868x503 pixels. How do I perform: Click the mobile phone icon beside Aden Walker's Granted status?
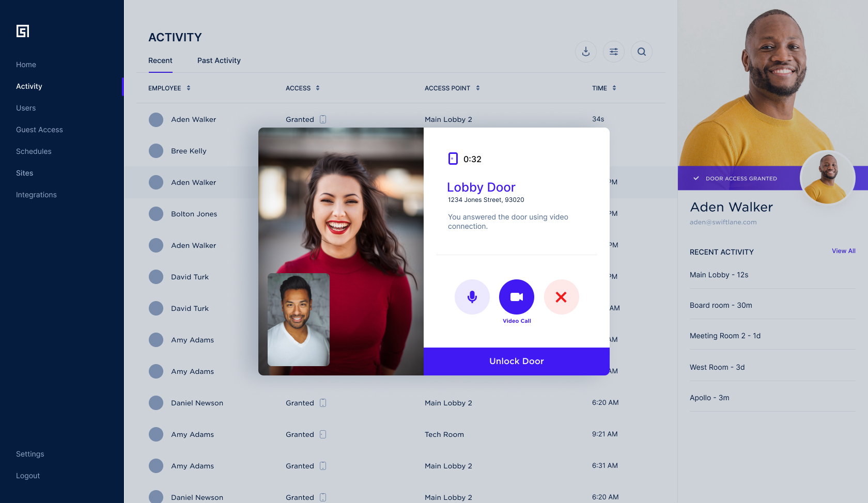[323, 119]
